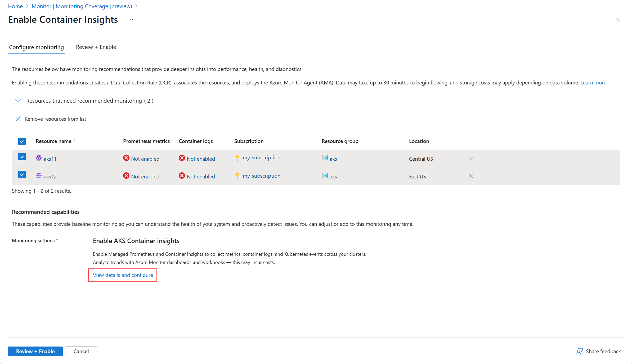This screenshot has height=364, width=632.
Task: Click the aks11 Kubernetes cluster icon
Action: point(39,158)
